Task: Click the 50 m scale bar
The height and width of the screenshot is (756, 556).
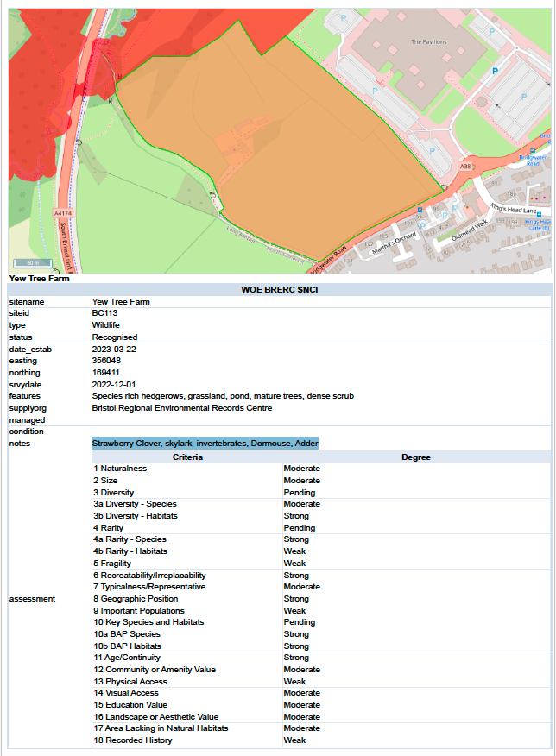Action: point(32,263)
